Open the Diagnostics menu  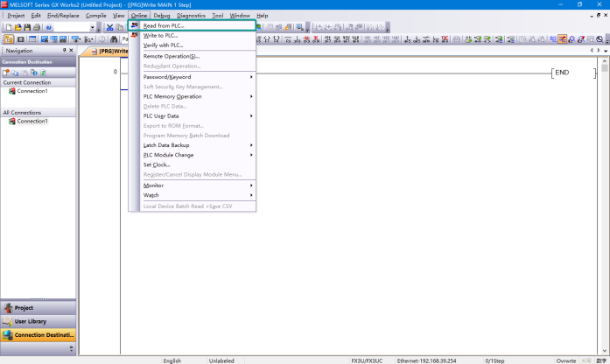tap(191, 16)
